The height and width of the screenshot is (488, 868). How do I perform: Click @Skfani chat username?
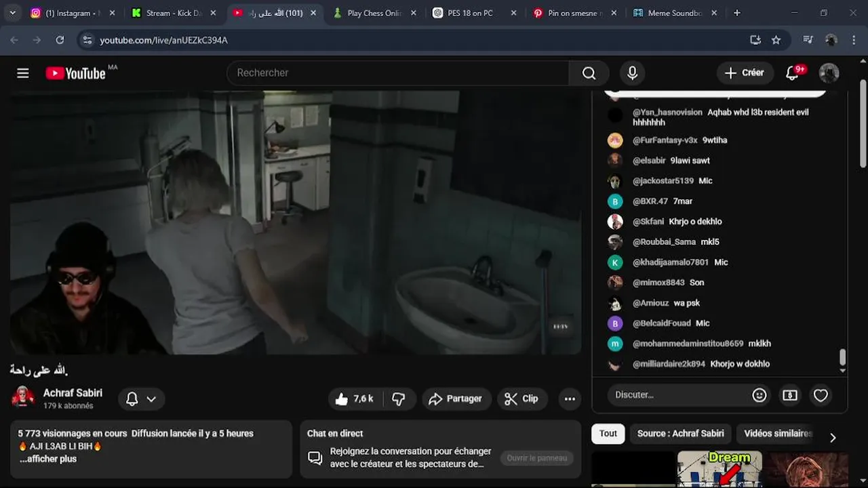tap(648, 222)
